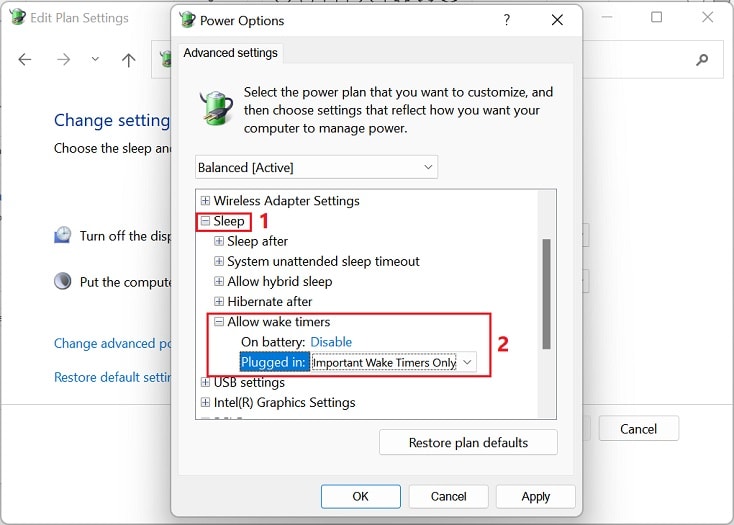The width and height of the screenshot is (734, 525).
Task: Open the Balanced [Active] power plan dropdown
Action: [316, 167]
